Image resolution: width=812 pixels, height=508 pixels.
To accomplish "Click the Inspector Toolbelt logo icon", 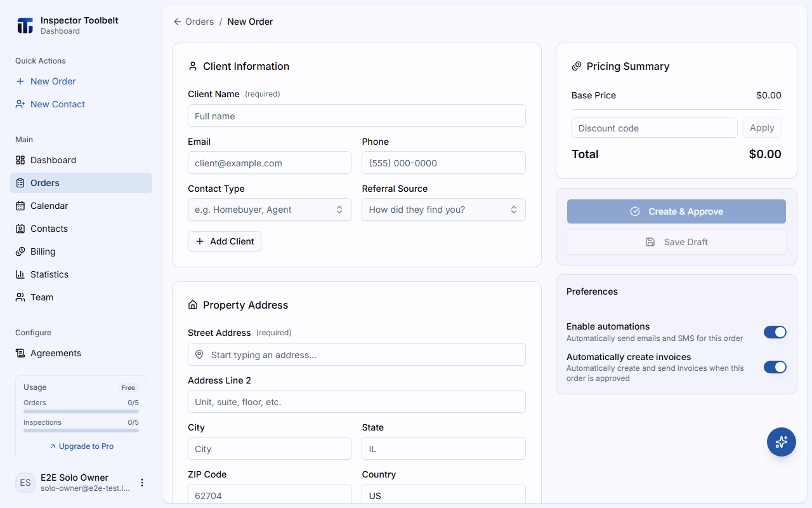I will [25, 25].
